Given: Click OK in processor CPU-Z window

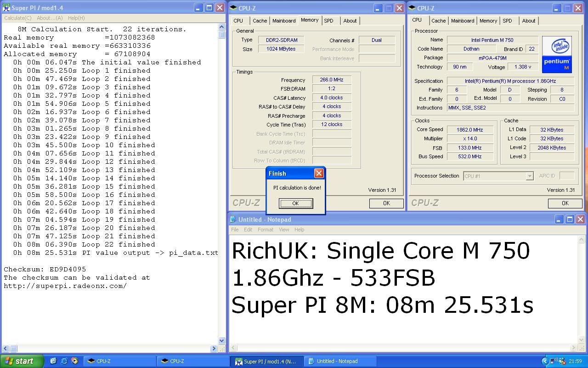Looking at the screenshot, I should click(x=565, y=203).
